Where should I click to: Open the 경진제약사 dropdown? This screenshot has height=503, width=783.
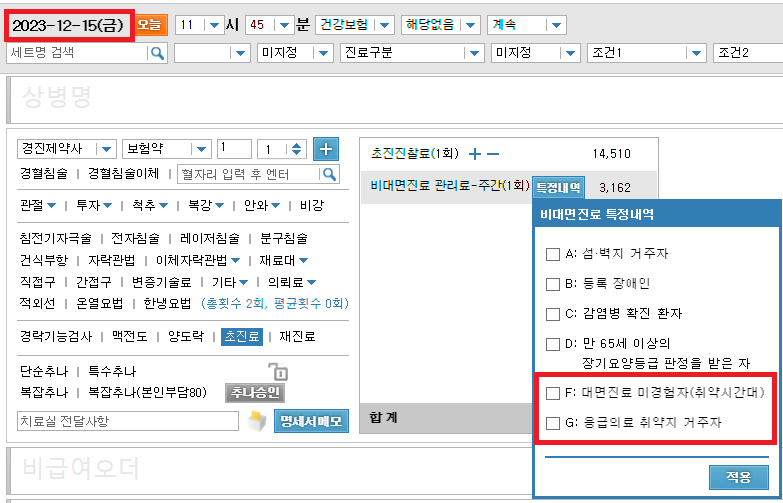point(67,149)
